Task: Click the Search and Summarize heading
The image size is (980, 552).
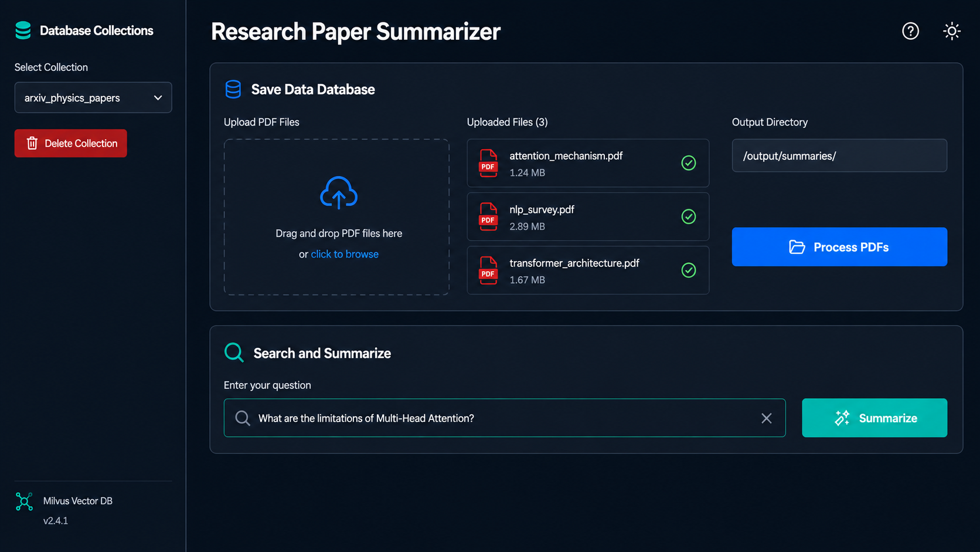Action: pyautogui.click(x=322, y=353)
